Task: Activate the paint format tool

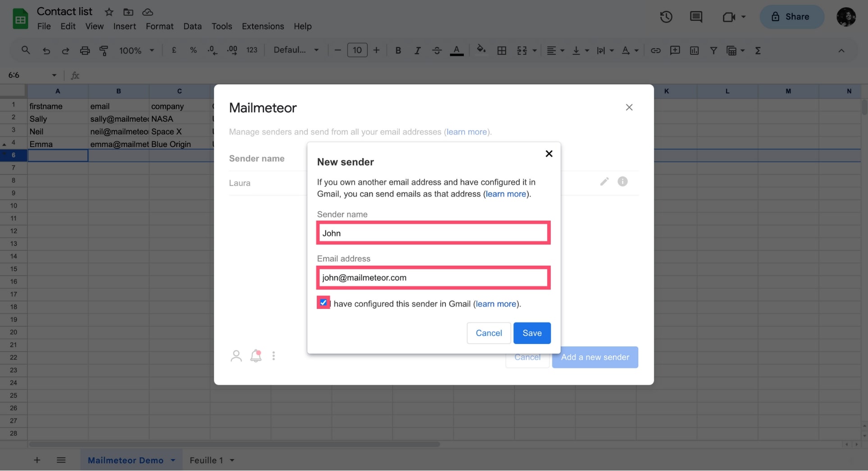Action: click(x=104, y=50)
